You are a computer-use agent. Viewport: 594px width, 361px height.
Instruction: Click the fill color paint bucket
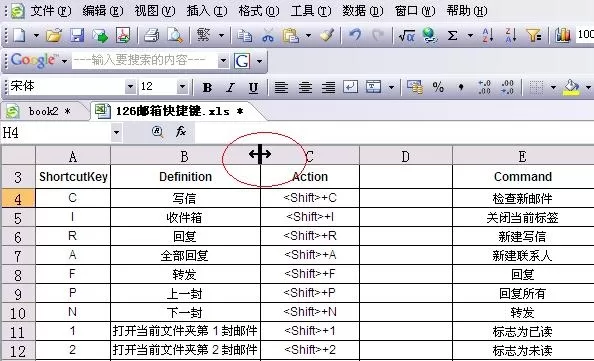pos(572,88)
